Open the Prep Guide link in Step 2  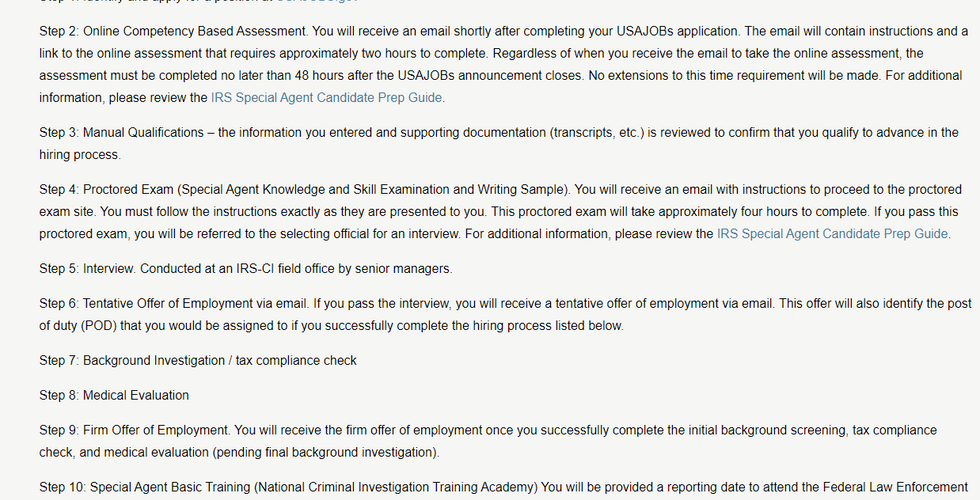point(327,97)
